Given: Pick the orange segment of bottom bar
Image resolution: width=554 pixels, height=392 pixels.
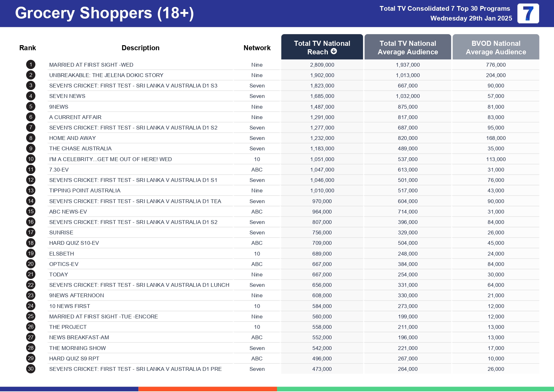Looking at the screenshot, I should point(208,389).
